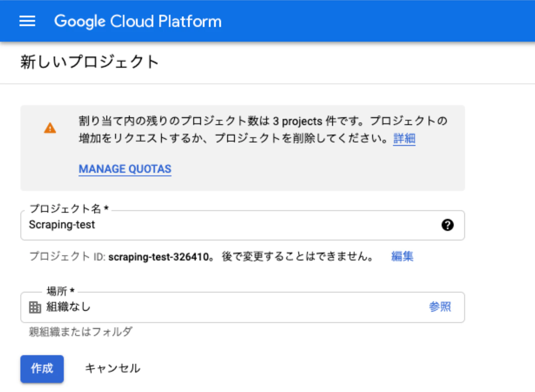This screenshot has width=535, height=392.
Task: Click the quota warning message text
Action: coord(263,130)
